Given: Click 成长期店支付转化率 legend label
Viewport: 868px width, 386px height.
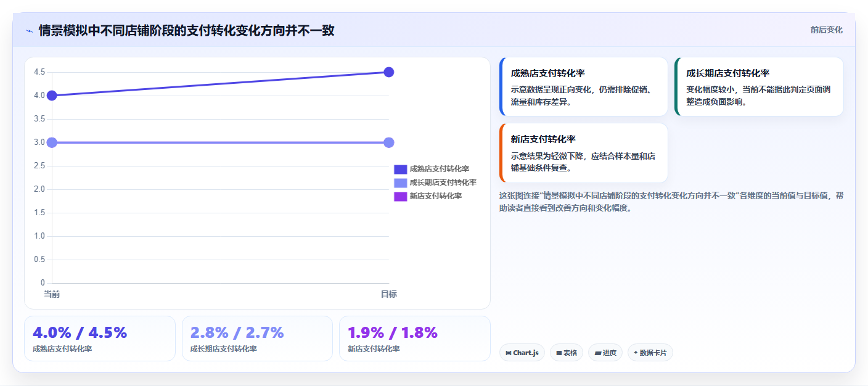Looking at the screenshot, I should (x=443, y=183).
